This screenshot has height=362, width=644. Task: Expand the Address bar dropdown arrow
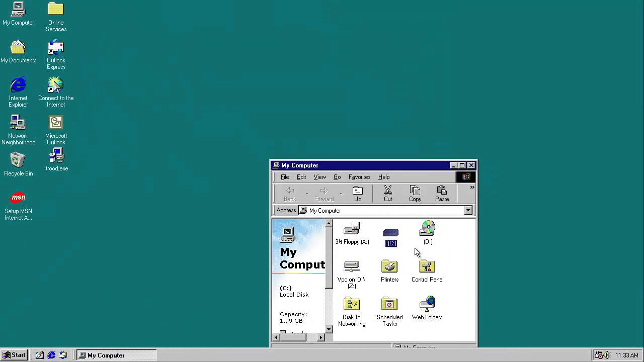click(468, 210)
